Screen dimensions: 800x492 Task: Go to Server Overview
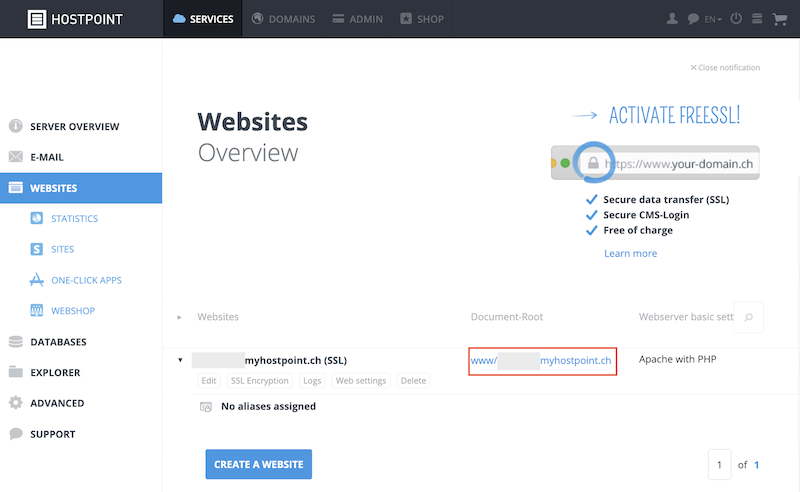[x=74, y=127]
